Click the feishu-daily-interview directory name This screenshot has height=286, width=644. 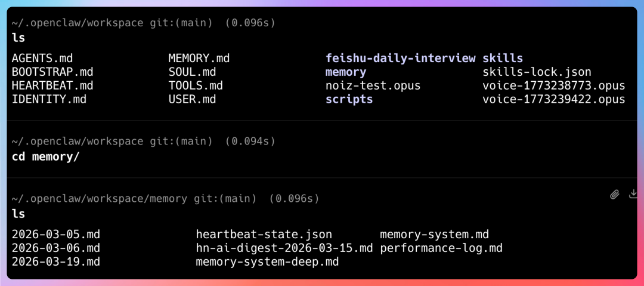400,59
